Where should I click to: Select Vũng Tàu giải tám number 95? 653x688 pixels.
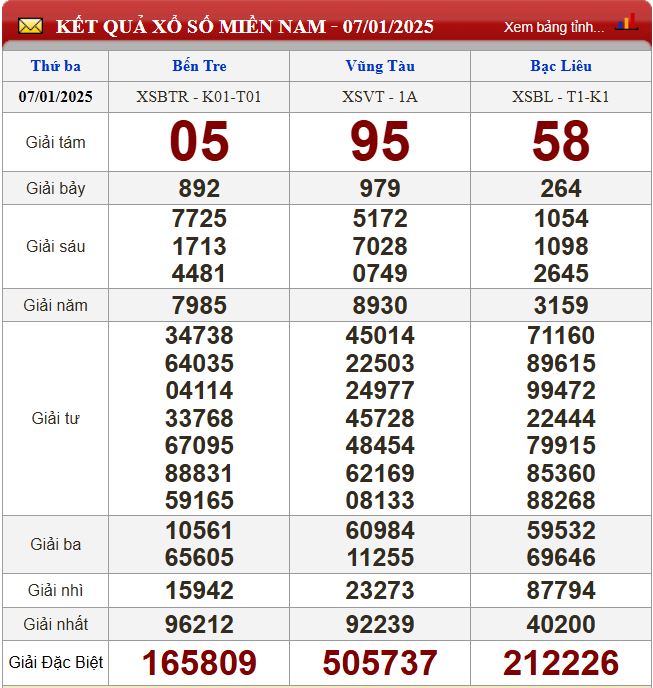click(380, 141)
